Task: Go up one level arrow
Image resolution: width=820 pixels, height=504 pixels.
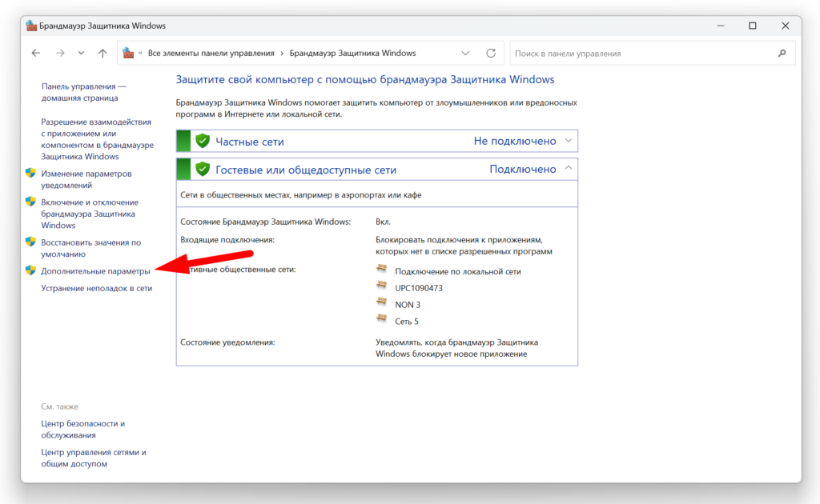Action: (102, 53)
